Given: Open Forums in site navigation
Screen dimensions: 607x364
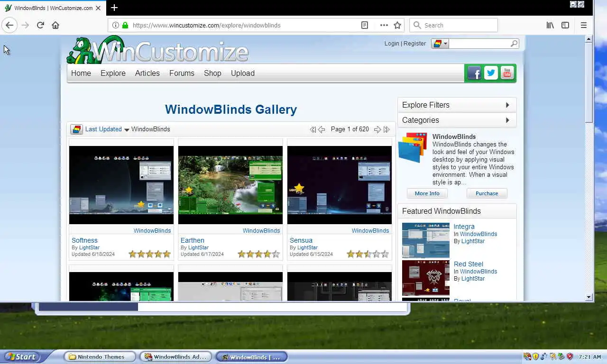Looking at the screenshot, I should [182, 73].
